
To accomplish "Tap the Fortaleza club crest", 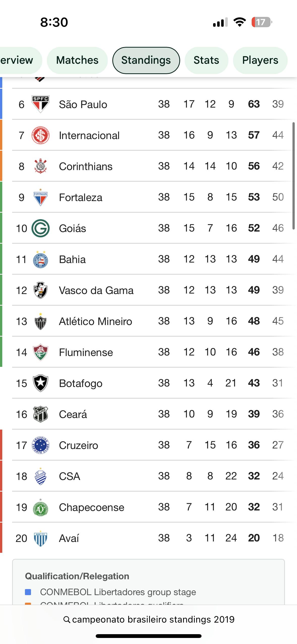I will [x=40, y=197].
